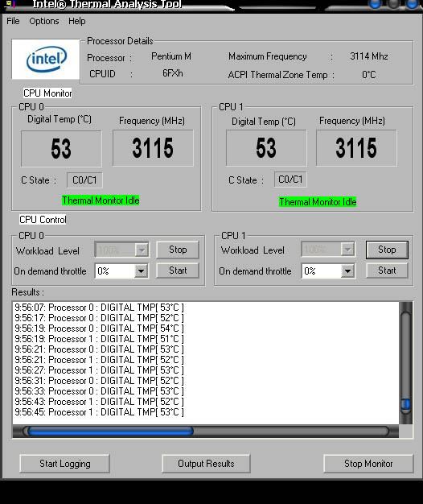This screenshot has width=423, height=504.
Task: Open CPU 1 On demand throttle dropdown
Action: 347,271
